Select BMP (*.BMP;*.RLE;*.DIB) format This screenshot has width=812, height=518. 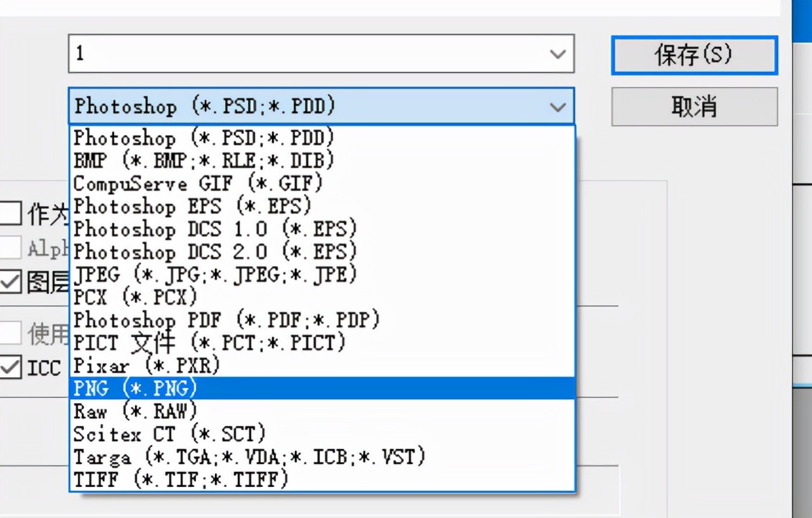click(322, 160)
